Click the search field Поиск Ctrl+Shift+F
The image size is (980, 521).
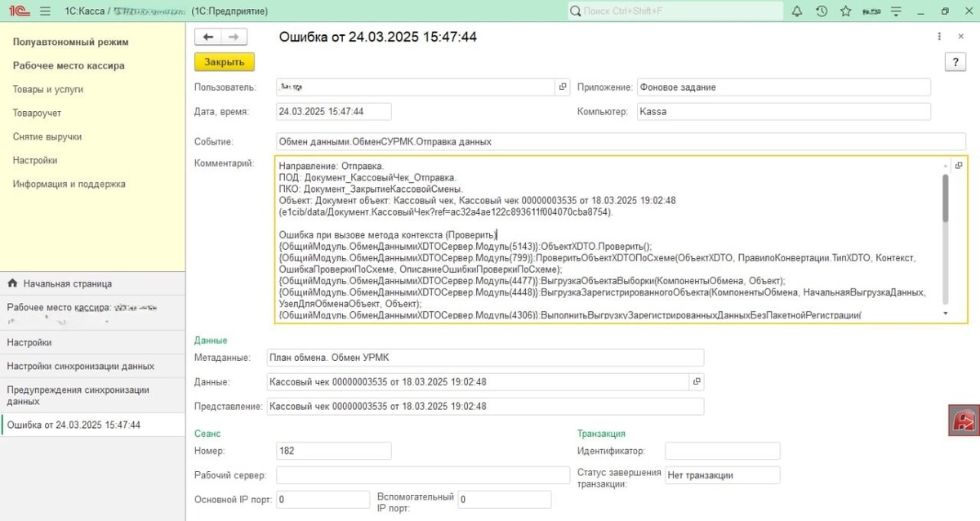pyautogui.click(x=676, y=11)
